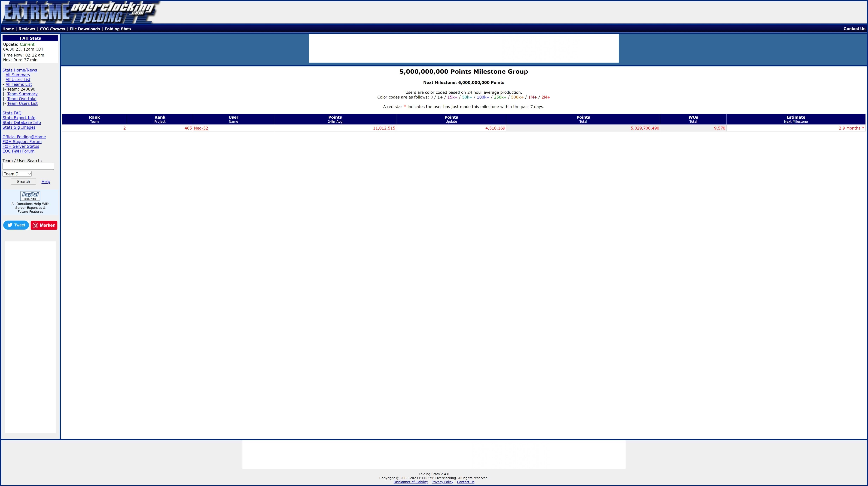The image size is (868, 486).
Task: Click the Points 24hr Avg column header
Action: pyautogui.click(x=335, y=119)
